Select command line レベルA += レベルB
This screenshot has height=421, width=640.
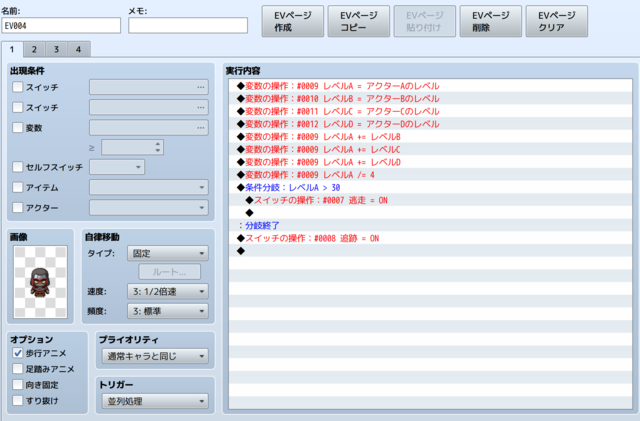click(x=430, y=136)
